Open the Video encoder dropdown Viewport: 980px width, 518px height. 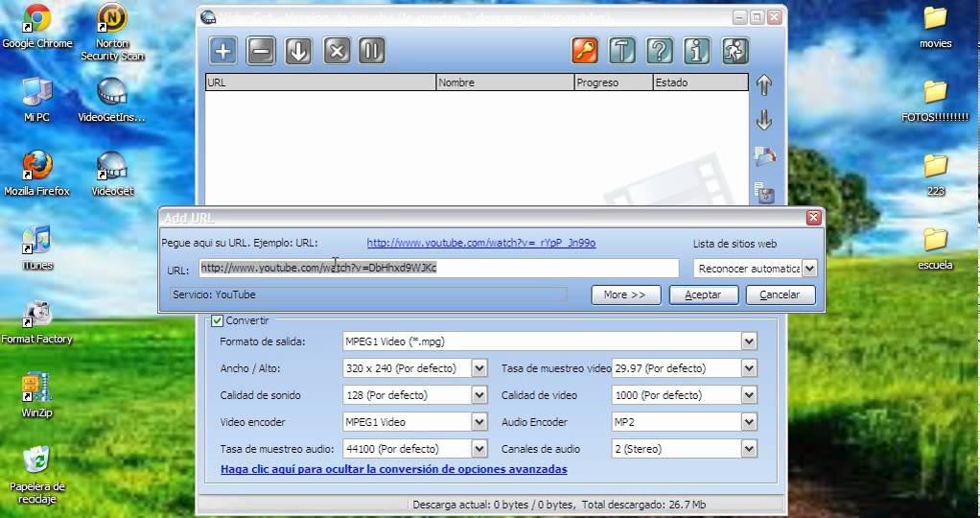(x=479, y=422)
